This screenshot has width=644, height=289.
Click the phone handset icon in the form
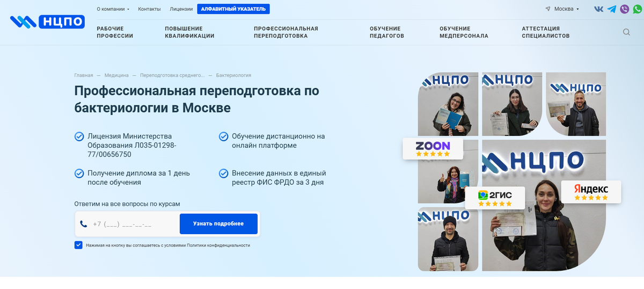coord(83,224)
